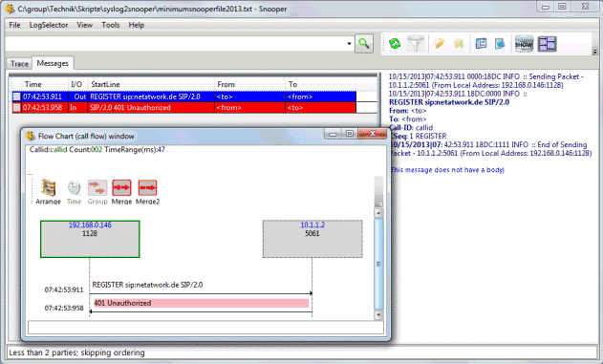Maximize the Flow Chart window
The height and width of the screenshot is (364, 603).
[349, 134]
